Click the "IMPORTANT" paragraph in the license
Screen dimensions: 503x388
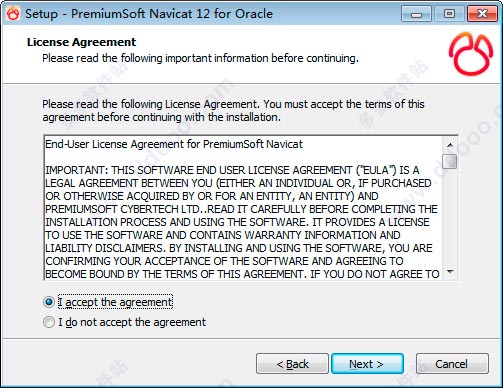pos(242,222)
